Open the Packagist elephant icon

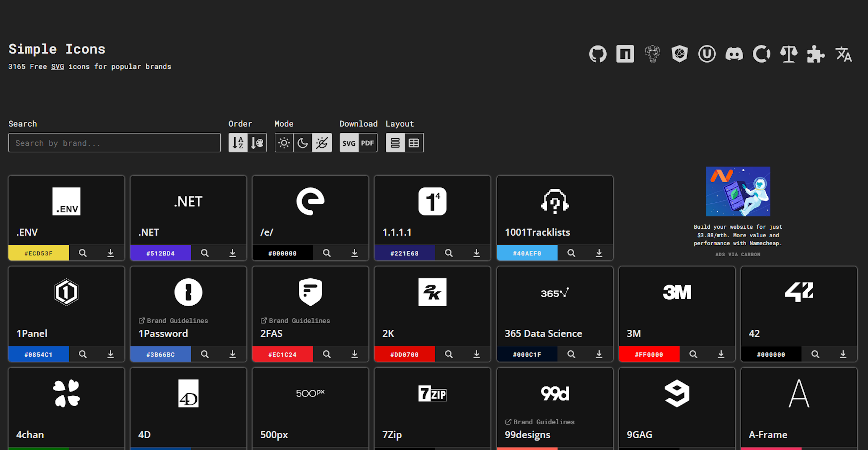tap(652, 54)
